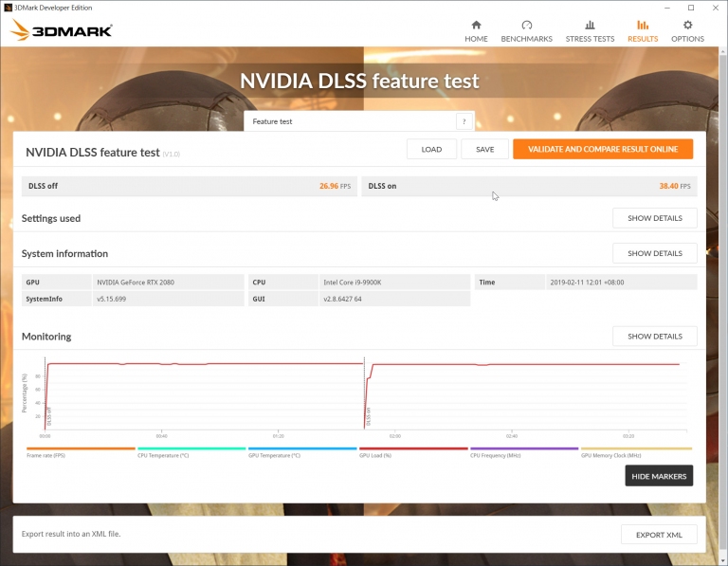The height and width of the screenshot is (566, 728).
Task: Maximize the 3DMark window
Action: pyautogui.click(x=691, y=8)
